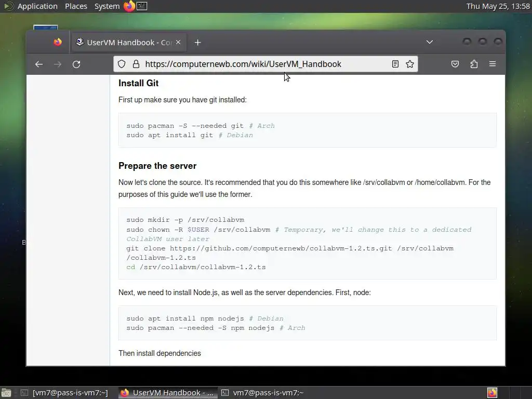532x399 pixels.
Task: Click the Prepare the server heading
Action: [157, 166]
